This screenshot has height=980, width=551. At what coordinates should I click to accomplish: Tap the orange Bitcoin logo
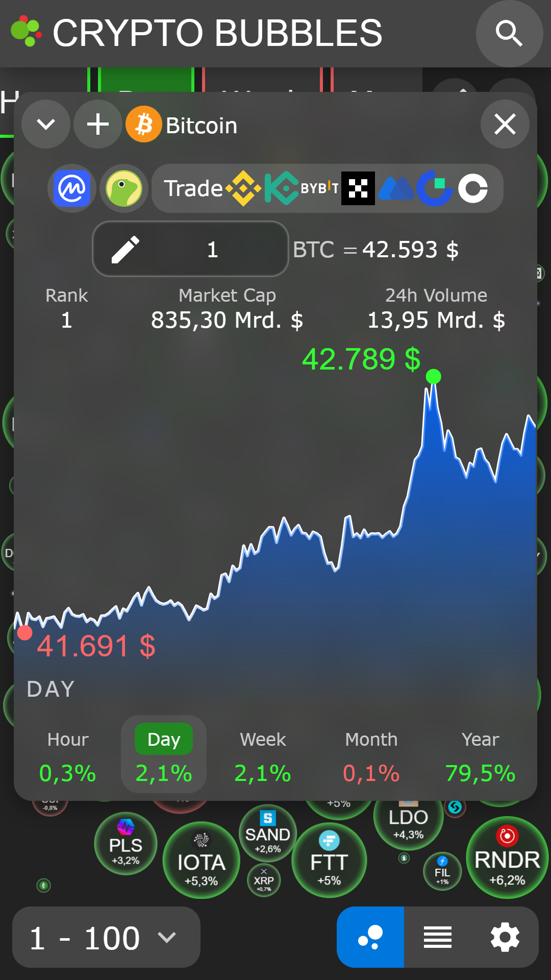(144, 124)
